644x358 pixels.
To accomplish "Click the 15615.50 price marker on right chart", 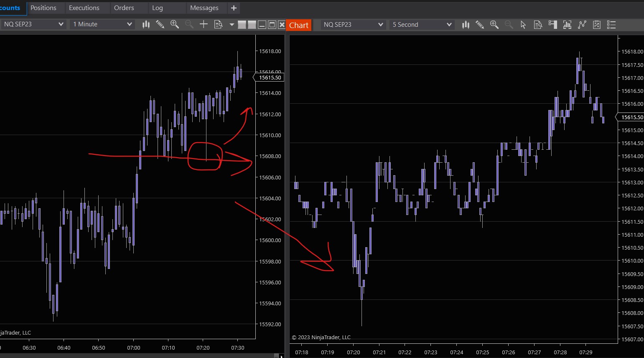I will coord(630,117).
